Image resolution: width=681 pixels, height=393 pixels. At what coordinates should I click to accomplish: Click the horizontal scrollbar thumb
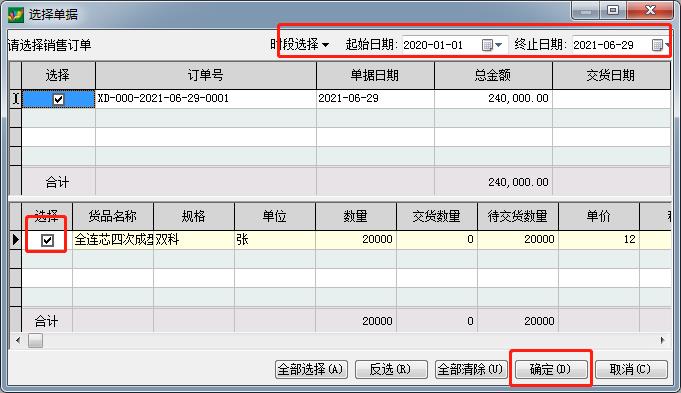point(36,340)
